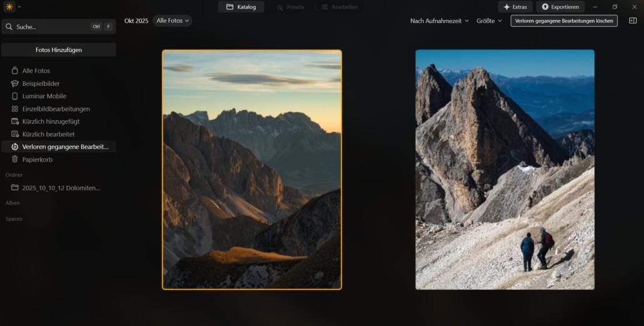Show Kürzlich bearbeitet photos
This screenshot has height=326, width=644.
[x=48, y=134]
